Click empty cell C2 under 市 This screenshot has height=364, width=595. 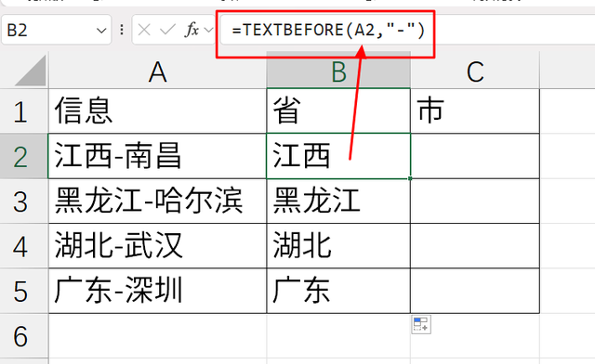[475, 156]
